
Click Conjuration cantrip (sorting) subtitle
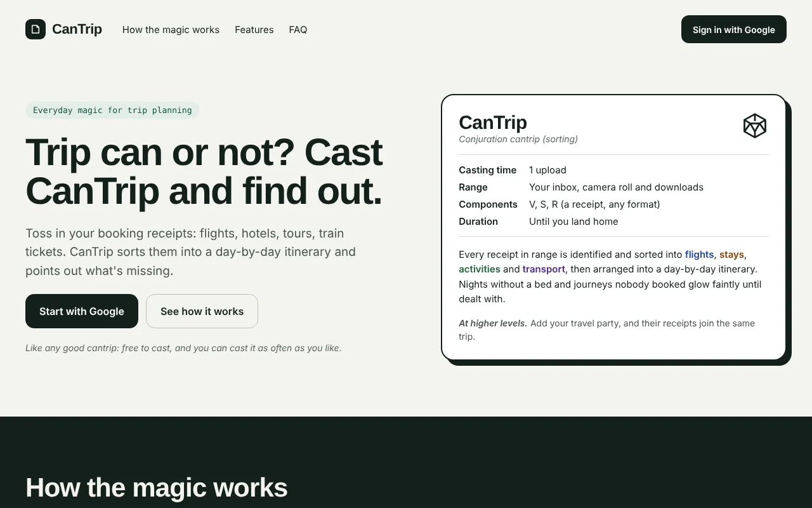tap(518, 139)
